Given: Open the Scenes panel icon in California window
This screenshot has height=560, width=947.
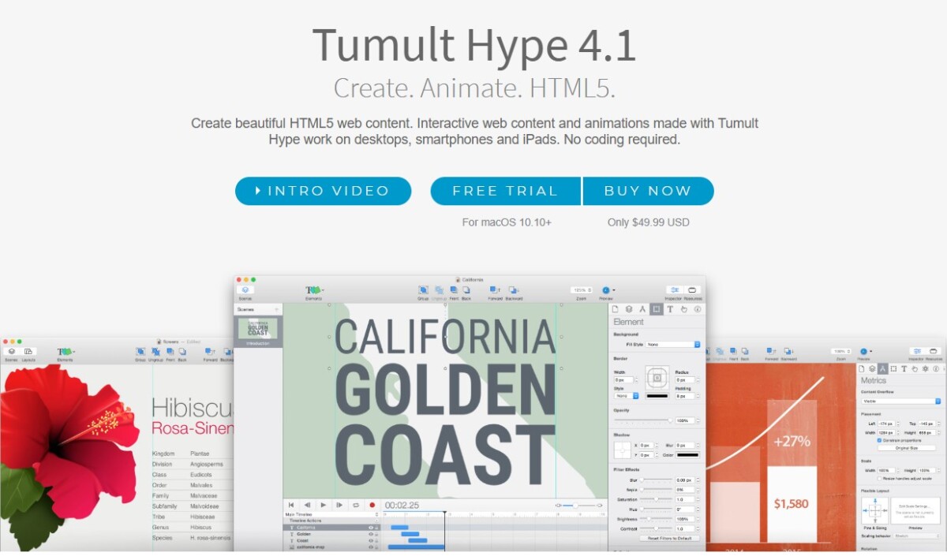Looking at the screenshot, I should click(245, 290).
